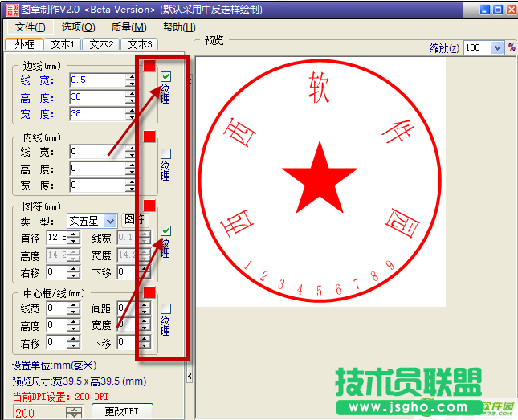This screenshot has height=420, width=518.
Task: Click the 边线 宽度 spinner arrows
Action: [132, 114]
